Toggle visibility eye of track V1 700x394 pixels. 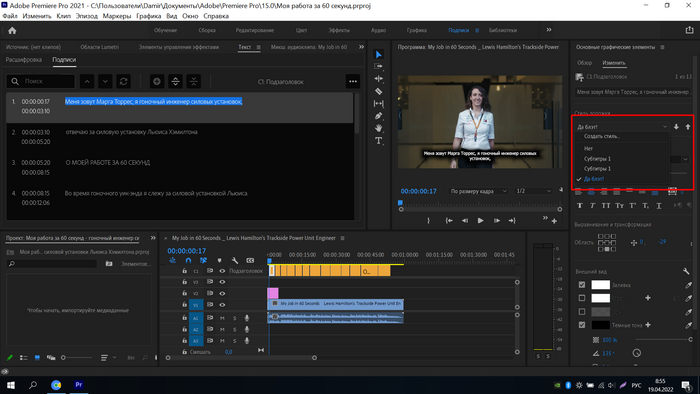tap(222, 305)
